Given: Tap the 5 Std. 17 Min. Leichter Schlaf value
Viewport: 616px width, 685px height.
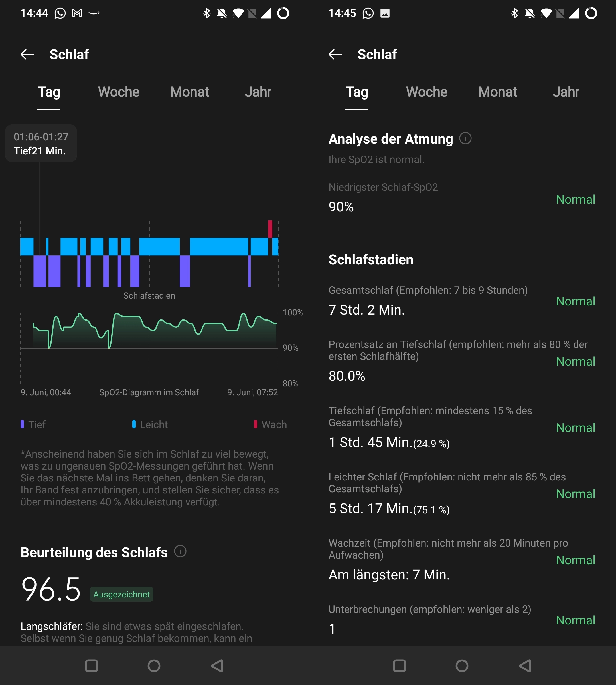Looking at the screenshot, I should [x=389, y=509].
